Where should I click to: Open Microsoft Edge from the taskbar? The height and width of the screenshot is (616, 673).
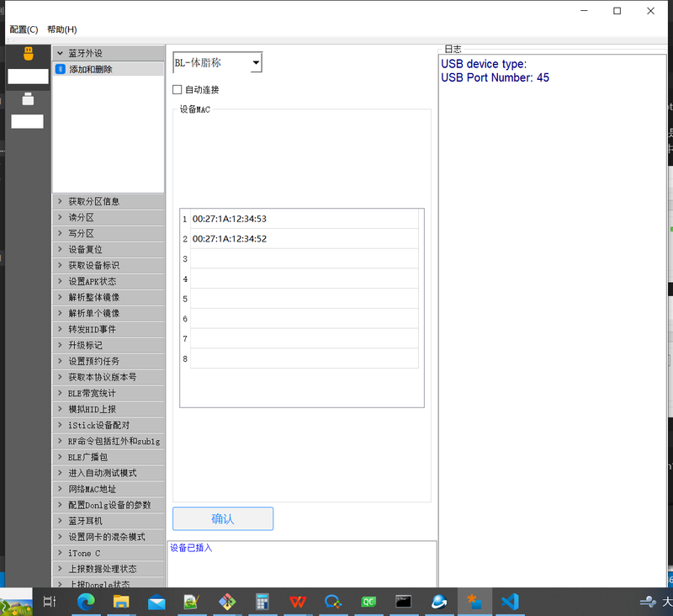(x=86, y=602)
